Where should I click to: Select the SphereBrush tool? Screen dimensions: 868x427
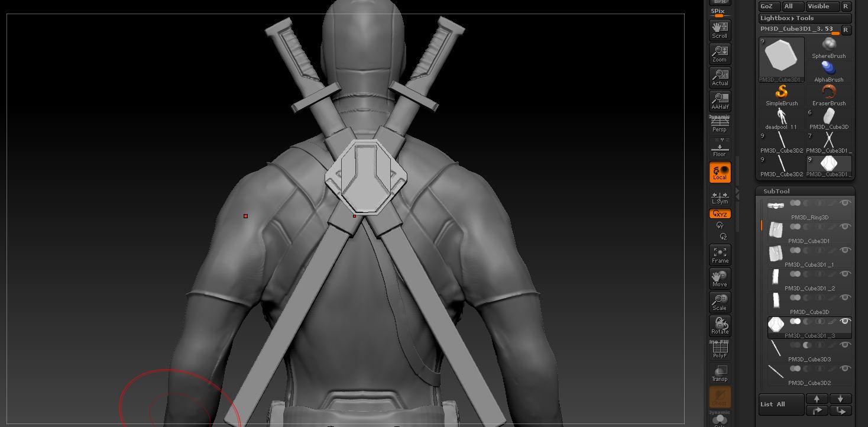coord(829,48)
